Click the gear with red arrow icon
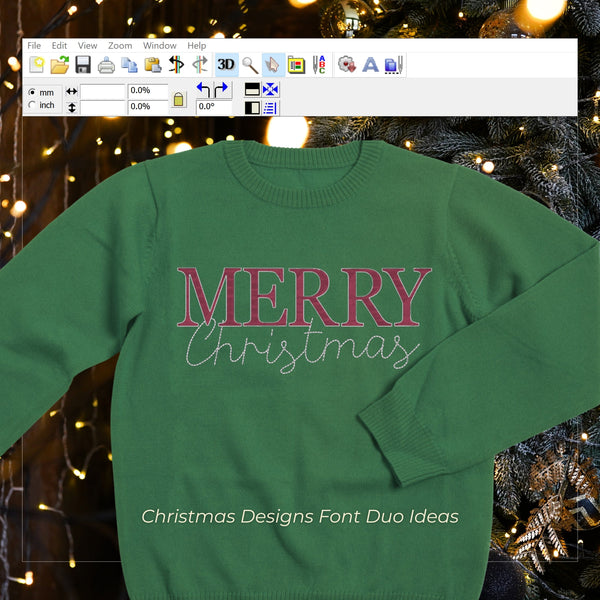This screenshot has width=600, height=600. (347, 64)
